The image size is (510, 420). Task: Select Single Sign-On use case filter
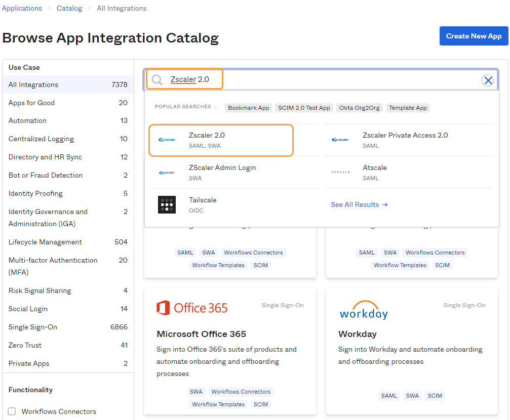pos(33,327)
